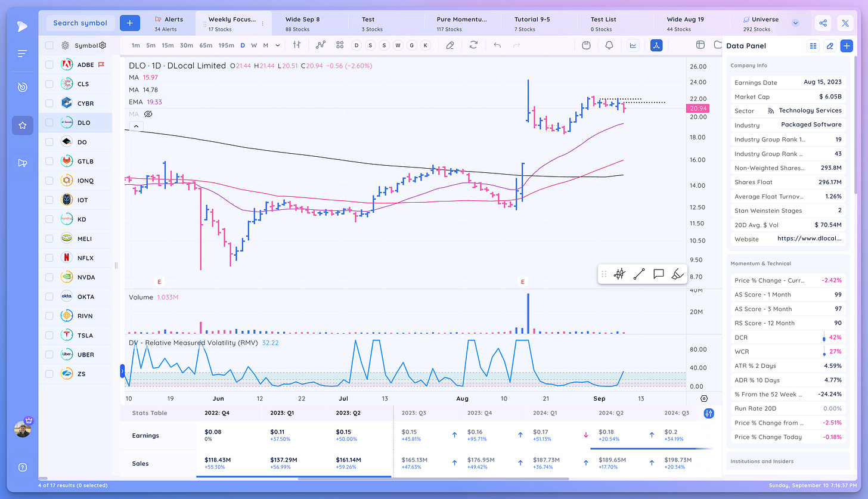
Task: Expand the watchlist tabs overflow arrow
Action: point(795,23)
